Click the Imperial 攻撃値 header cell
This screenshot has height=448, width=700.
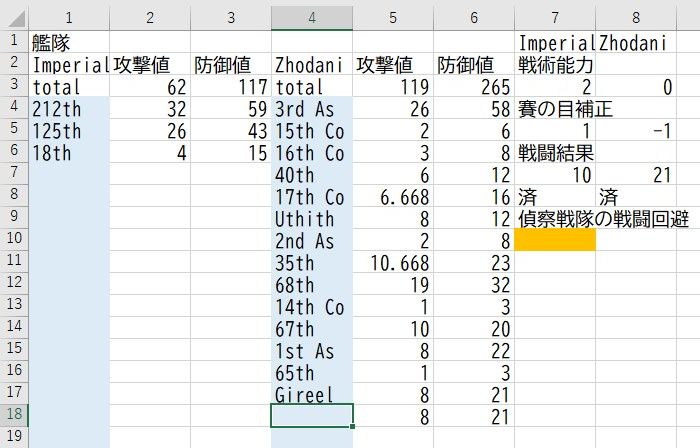coord(150,64)
